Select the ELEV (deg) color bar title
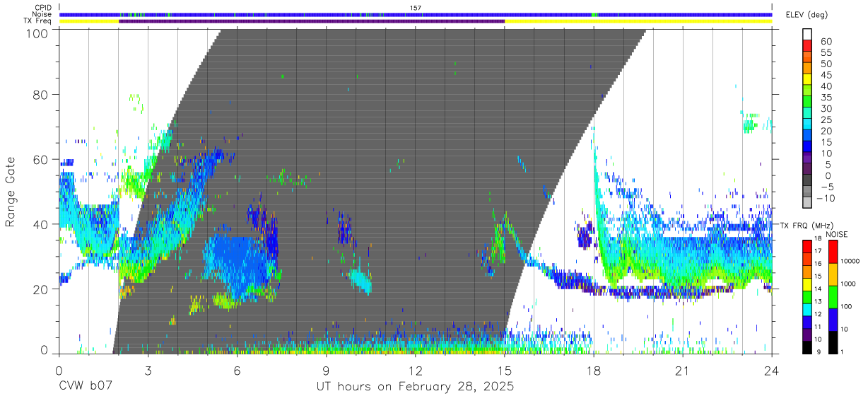Image resolution: width=868 pixels, height=401 pixels. tap(807, 15)
